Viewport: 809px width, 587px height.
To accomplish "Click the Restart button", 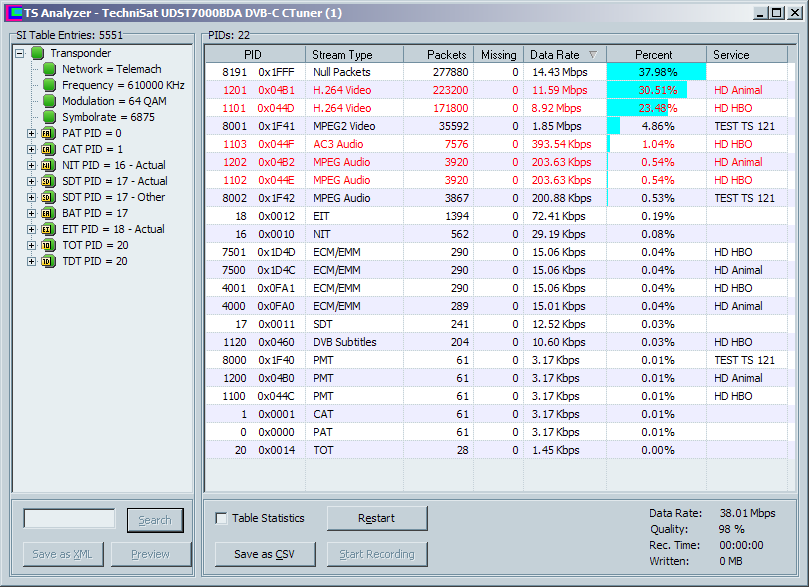I will click(377, 518).
